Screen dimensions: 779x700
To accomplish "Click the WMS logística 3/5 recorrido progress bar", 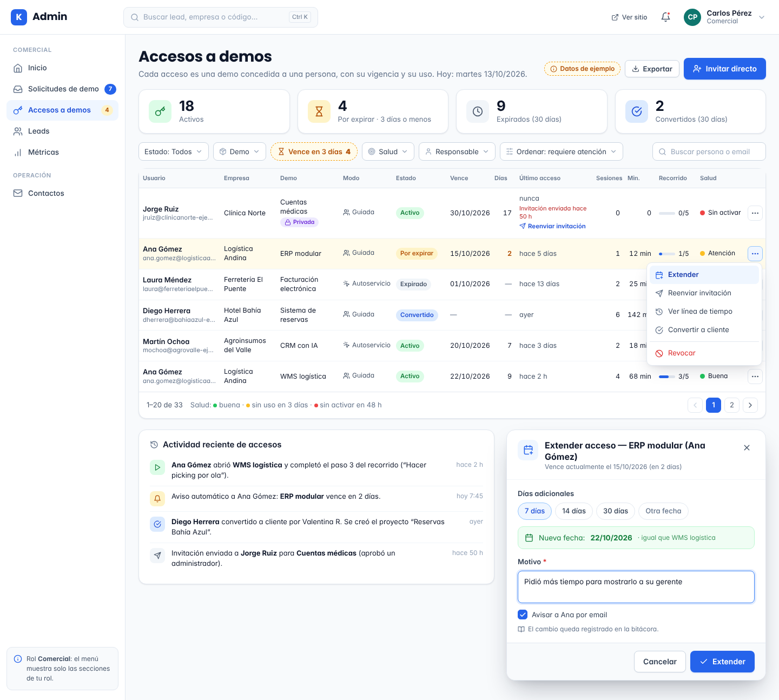I will click(667, 377).
